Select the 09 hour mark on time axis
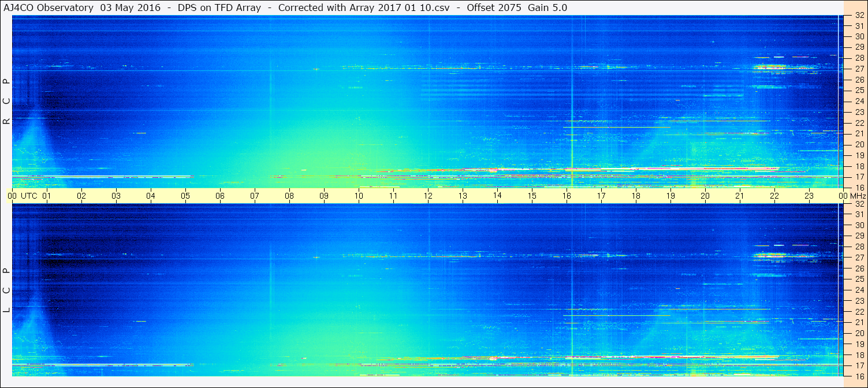 tap(324, 196)
